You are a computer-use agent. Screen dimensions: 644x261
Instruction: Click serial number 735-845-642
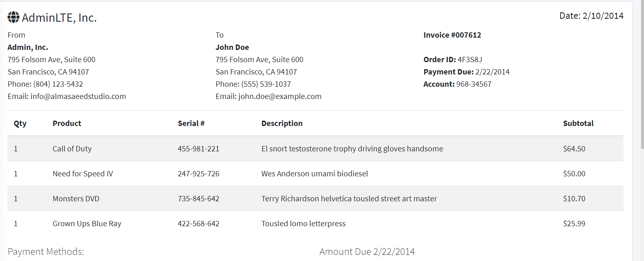tap(199, 198)
